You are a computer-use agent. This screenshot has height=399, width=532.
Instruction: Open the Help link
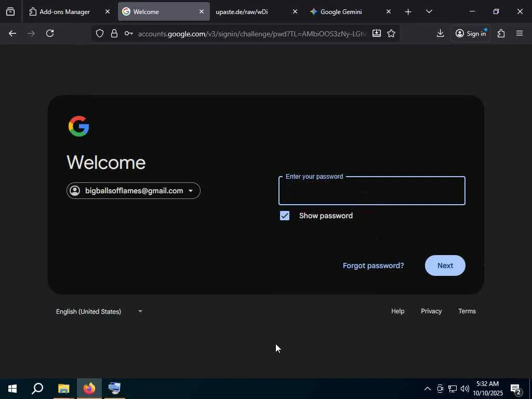point(397,311)
